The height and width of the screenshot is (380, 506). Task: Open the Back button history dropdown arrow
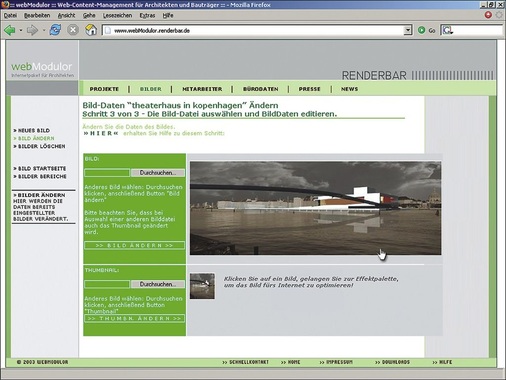21,30
